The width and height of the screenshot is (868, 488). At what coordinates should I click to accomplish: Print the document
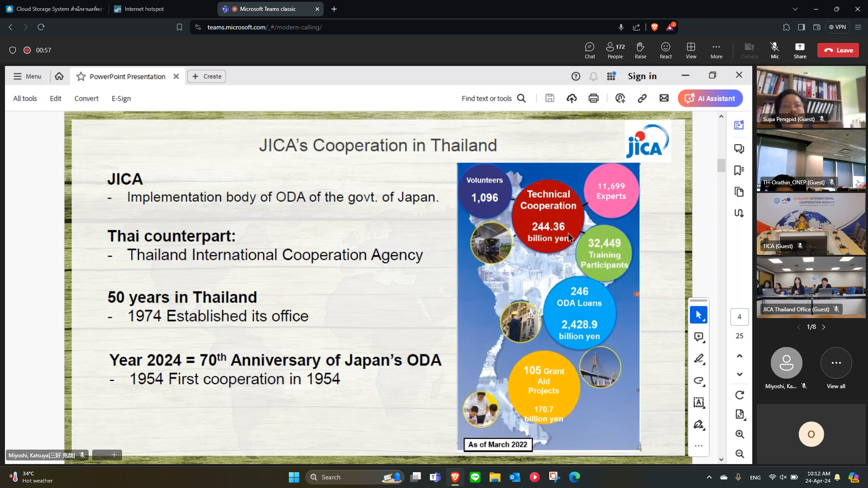(x=594, y=98)
